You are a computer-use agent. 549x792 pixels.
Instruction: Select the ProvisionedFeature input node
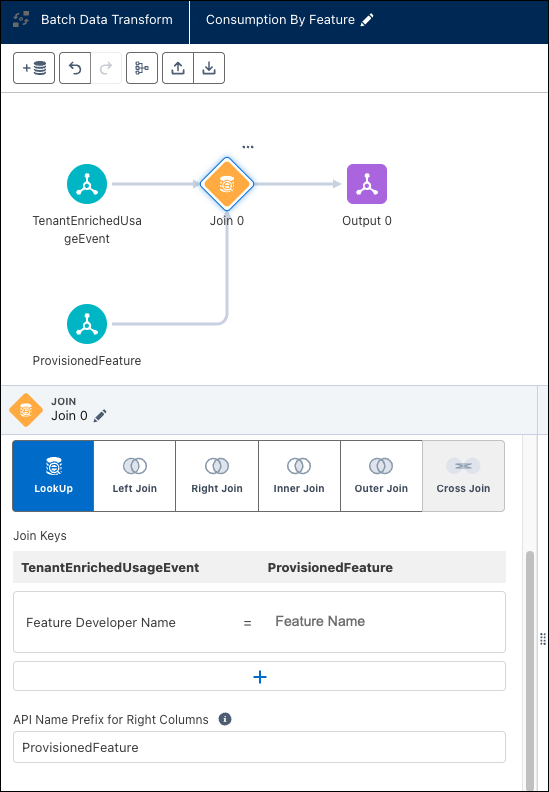(x=87, y=324)
